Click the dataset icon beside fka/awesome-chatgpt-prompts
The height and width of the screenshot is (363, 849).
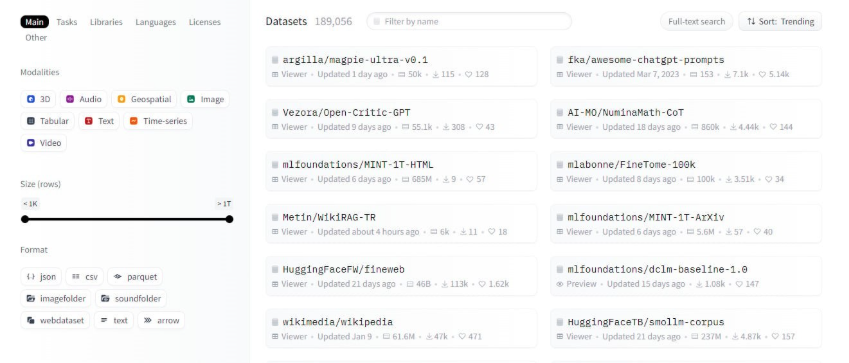[x=560, y=60]
